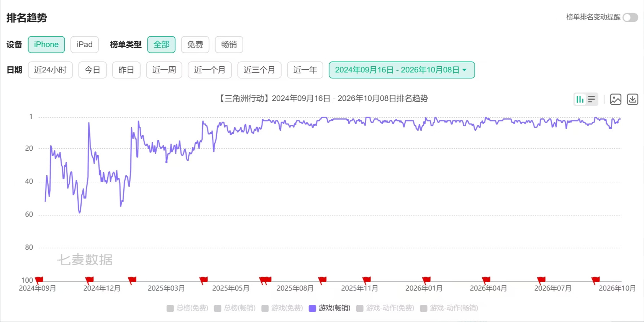Click the 总榜(免费) gray color swatch
The image size is (644, 322).
pos(170,308)
